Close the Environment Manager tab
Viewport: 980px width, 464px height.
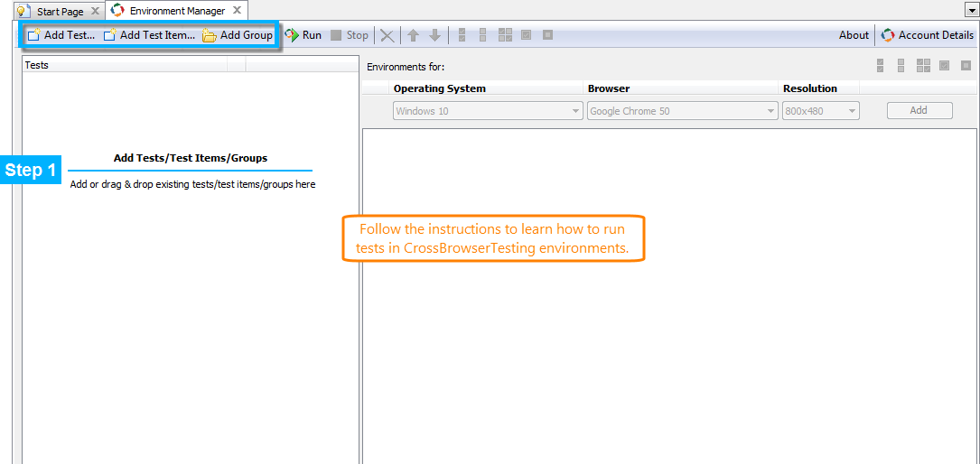coord(237,10)
